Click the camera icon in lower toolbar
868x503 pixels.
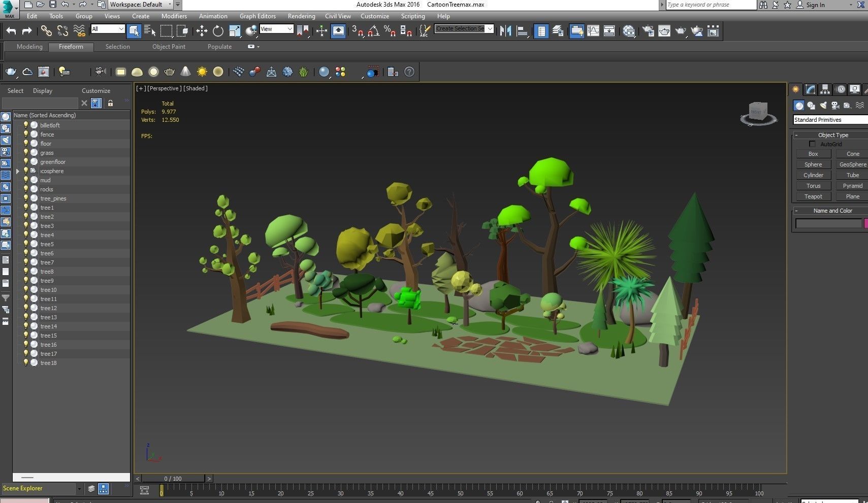point(100,72)
